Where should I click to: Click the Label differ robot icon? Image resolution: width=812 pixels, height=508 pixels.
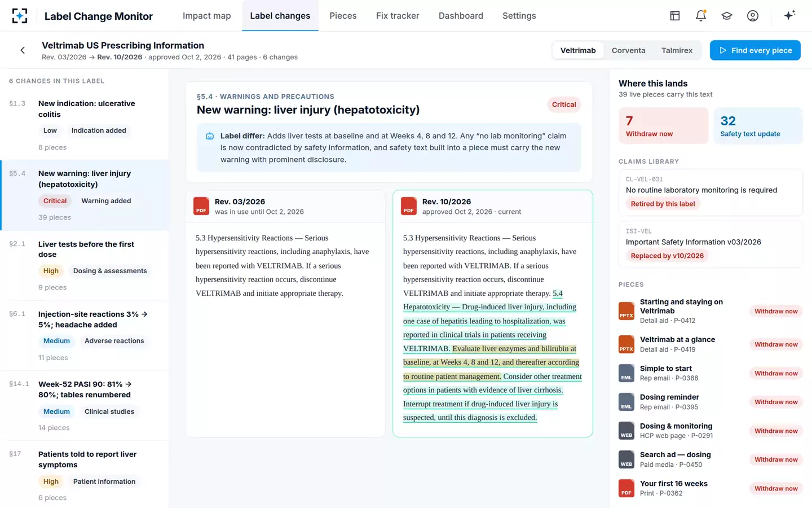[210, 136]
